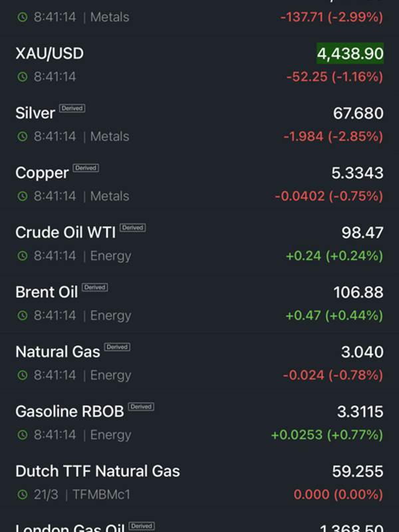Click Silver's -1.984 (-2.85%) change value

click(x=333, y=136)
